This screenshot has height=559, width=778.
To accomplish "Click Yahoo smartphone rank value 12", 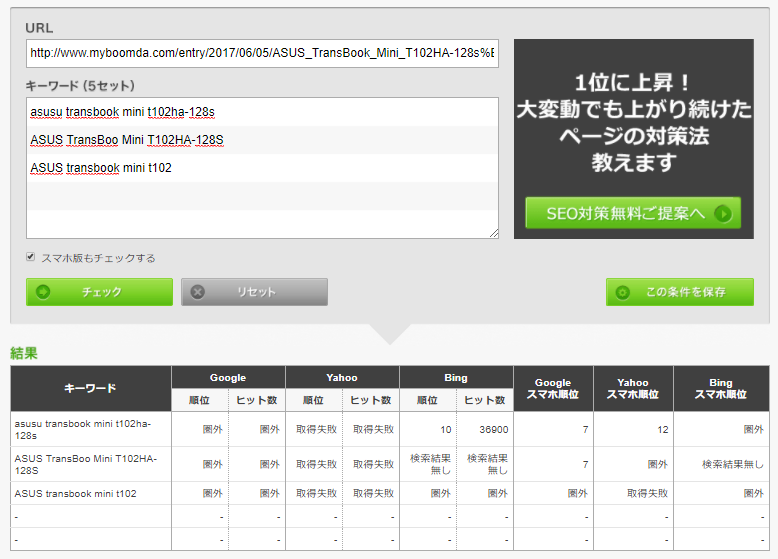I will click(x=663, y=430).
